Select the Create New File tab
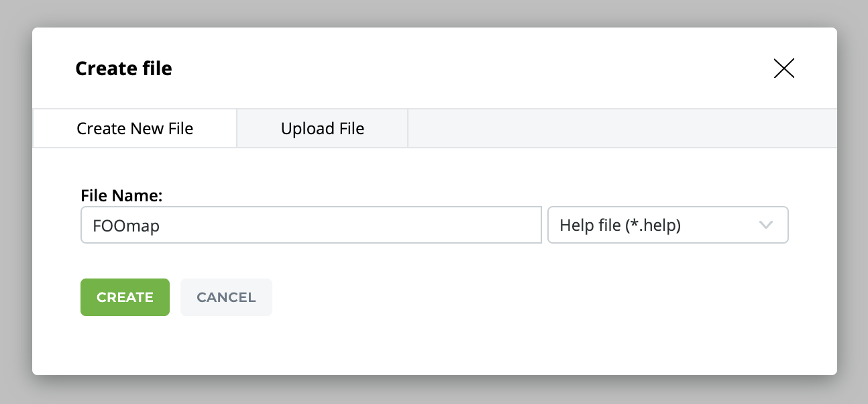 (x=135, y=128)
